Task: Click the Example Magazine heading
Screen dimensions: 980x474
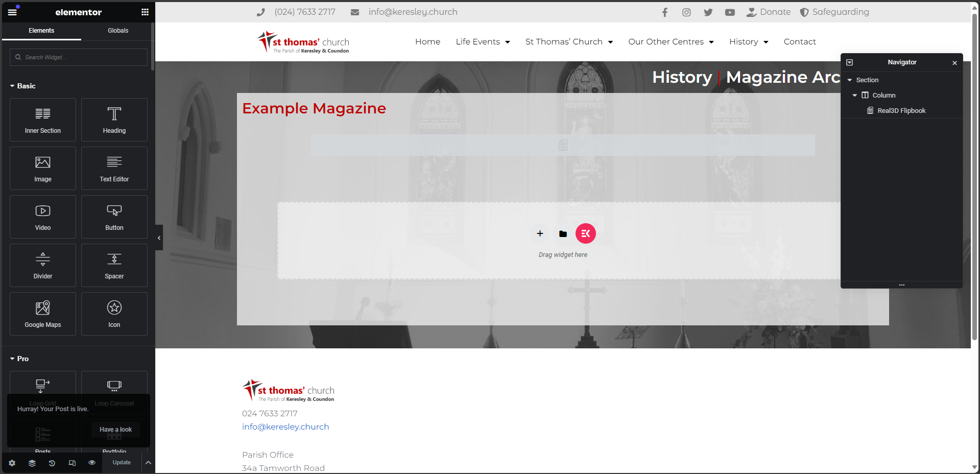Action: [x=314, y=108]
